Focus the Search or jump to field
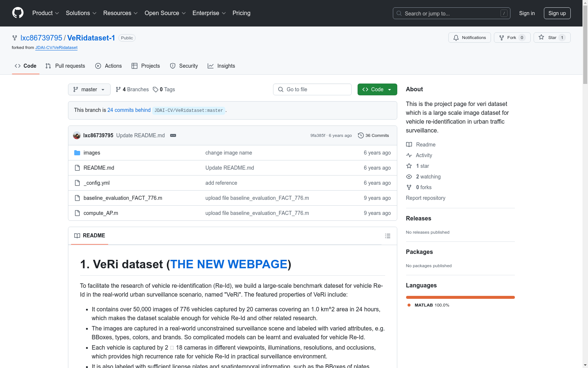The width and height of the screenshot is (588, 368). [452, 13]
